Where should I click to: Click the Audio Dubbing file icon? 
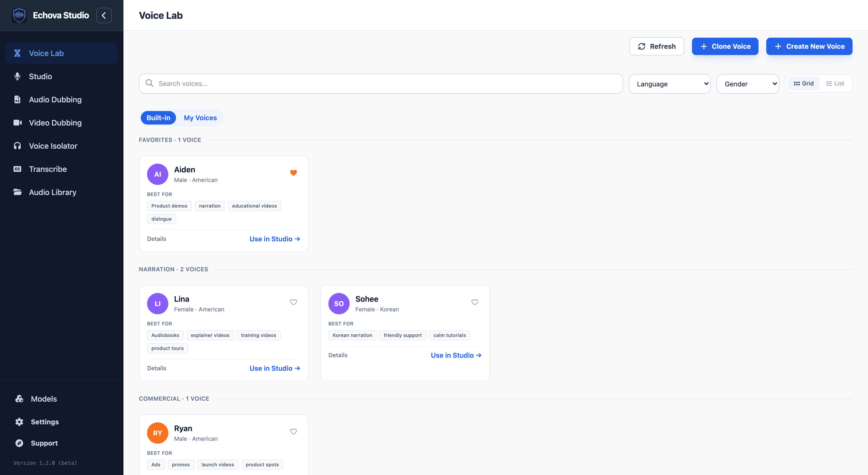[x=17, y=99]
